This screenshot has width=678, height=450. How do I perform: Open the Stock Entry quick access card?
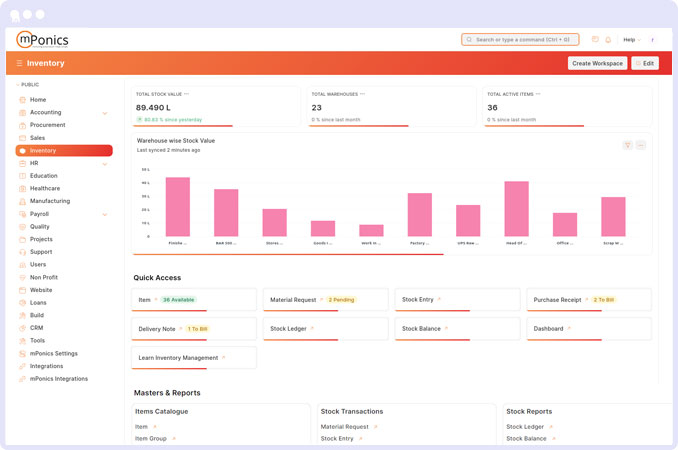pos(457,300)
